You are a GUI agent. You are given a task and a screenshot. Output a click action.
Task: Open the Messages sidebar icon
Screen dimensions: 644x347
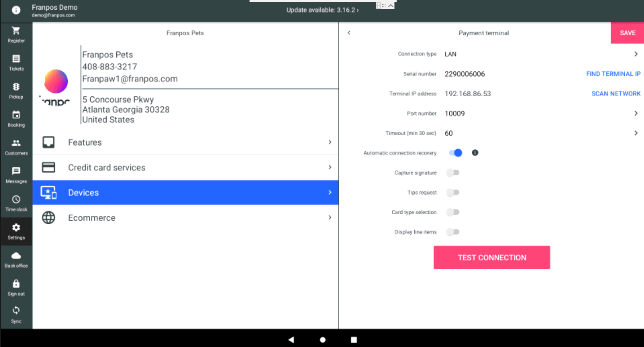click(x=16, y=171)
